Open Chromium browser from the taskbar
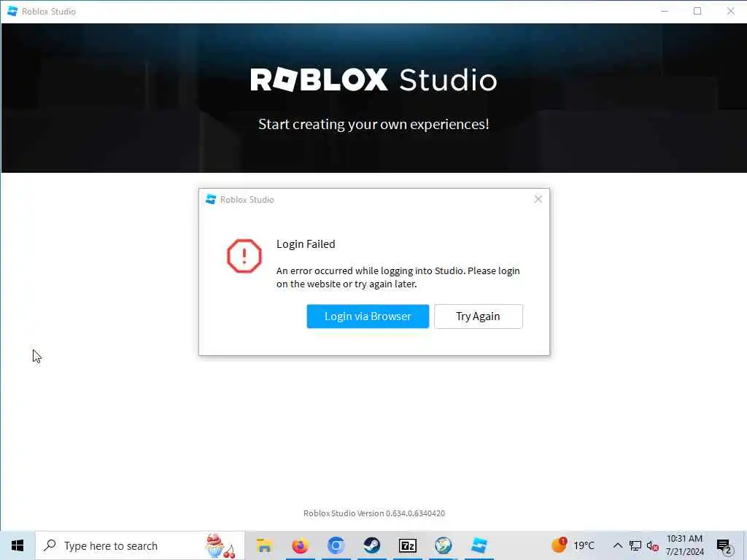This screenshot has height=560, width=747. tap(336, 545)
